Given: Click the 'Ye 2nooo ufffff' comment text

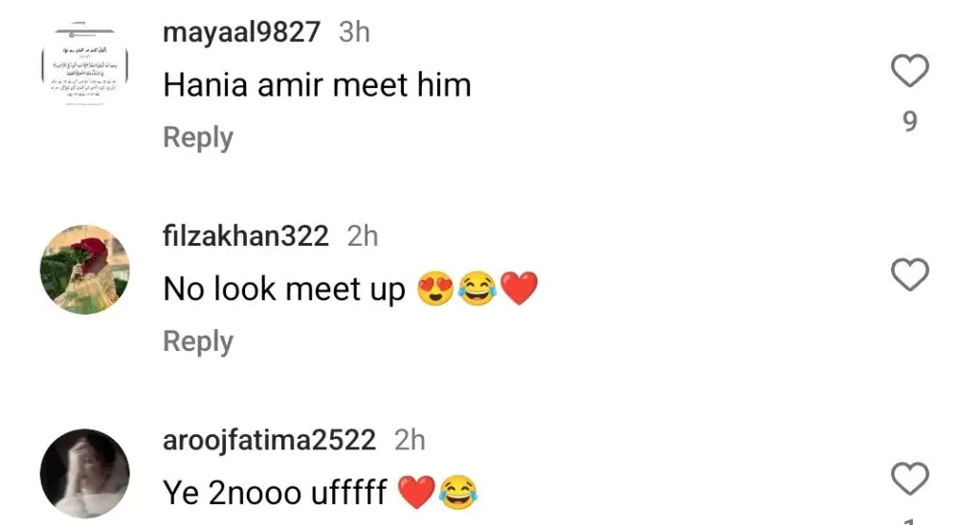Looking at the screenshot, I should coord(275,493).
